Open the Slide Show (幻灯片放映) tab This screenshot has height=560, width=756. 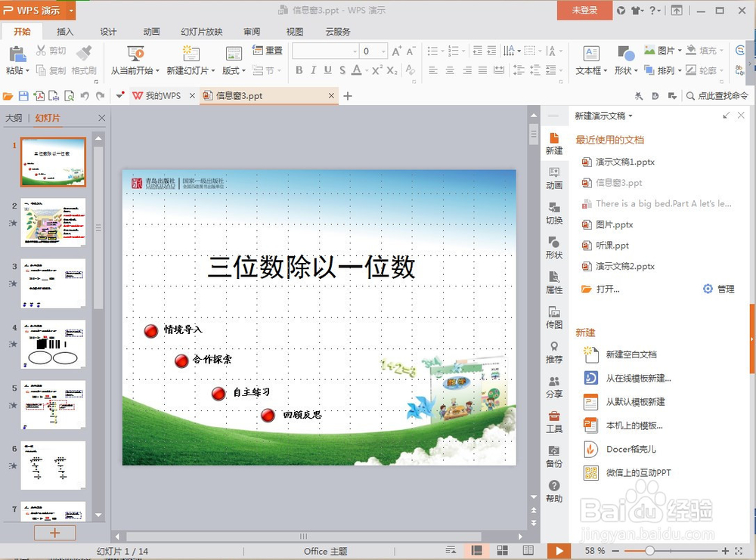point(202,32)
